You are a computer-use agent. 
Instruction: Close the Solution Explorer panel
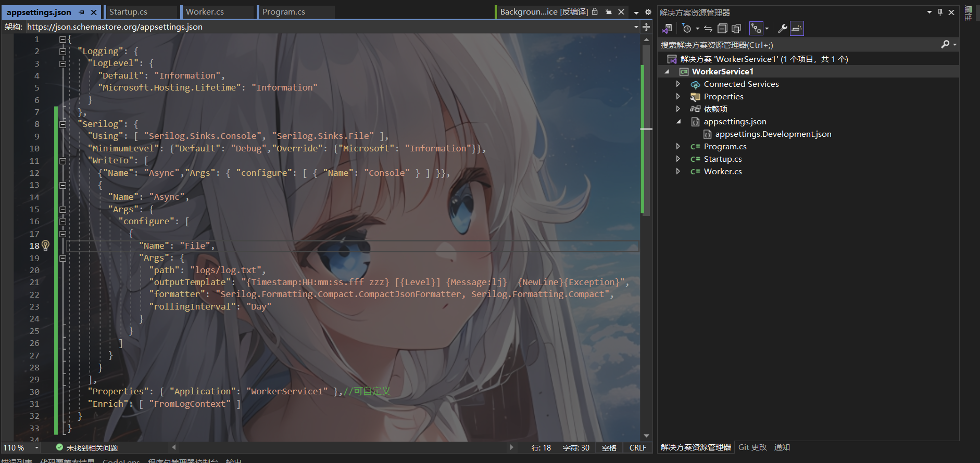click(951, 12)
